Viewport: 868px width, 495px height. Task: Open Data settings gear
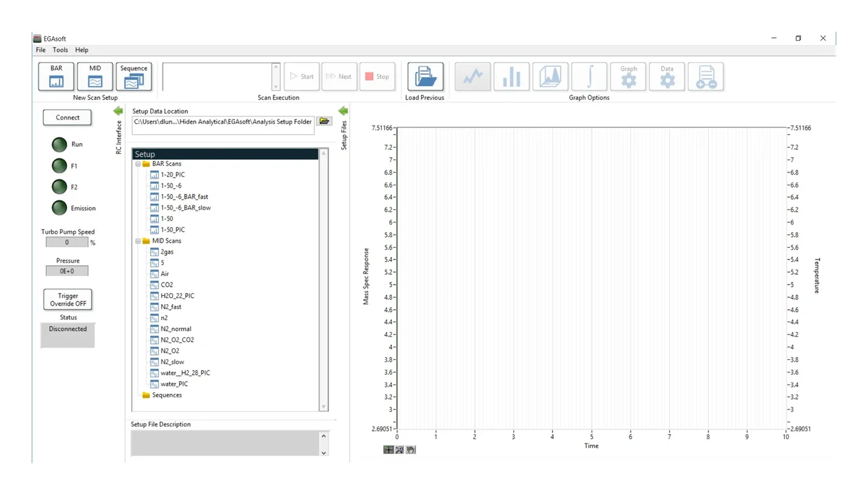point(667,77)
